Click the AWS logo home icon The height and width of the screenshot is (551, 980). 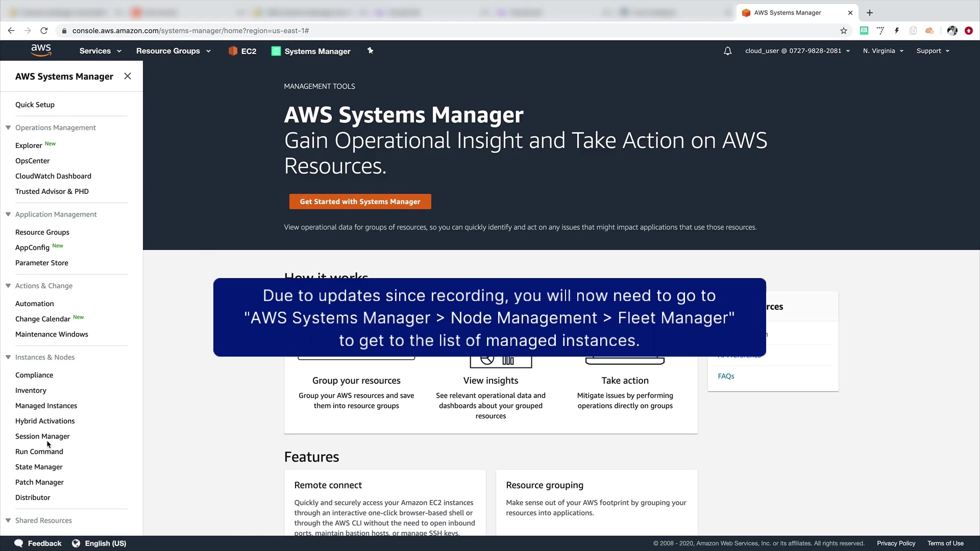point(41,51)
